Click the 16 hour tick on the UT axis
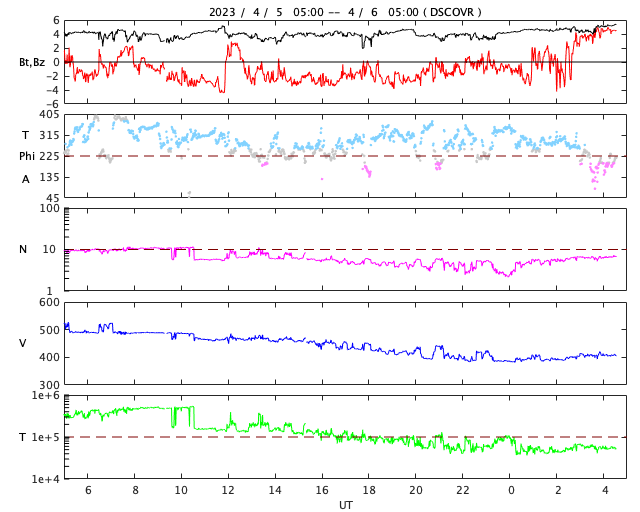 coord(322,490)
